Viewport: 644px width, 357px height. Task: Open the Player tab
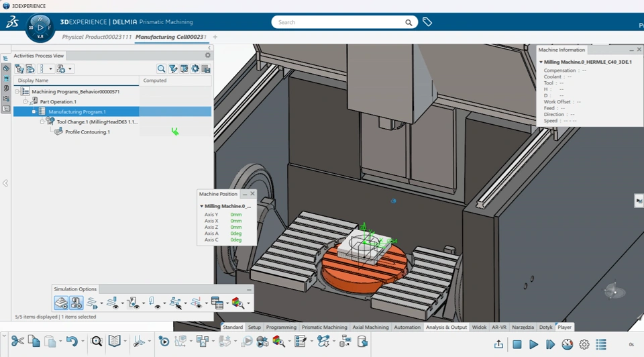click(x=564, y=327)
